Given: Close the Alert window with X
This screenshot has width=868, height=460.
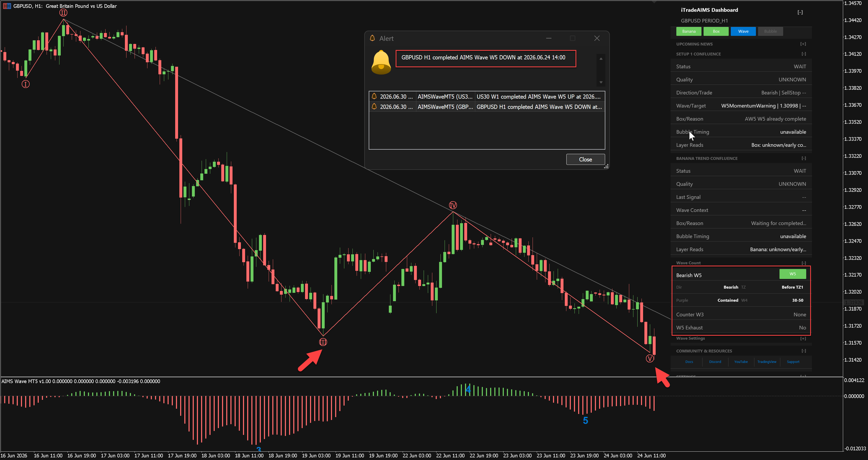Looking at the screenshot, I should pyautogui.click(x=597, y=38).
